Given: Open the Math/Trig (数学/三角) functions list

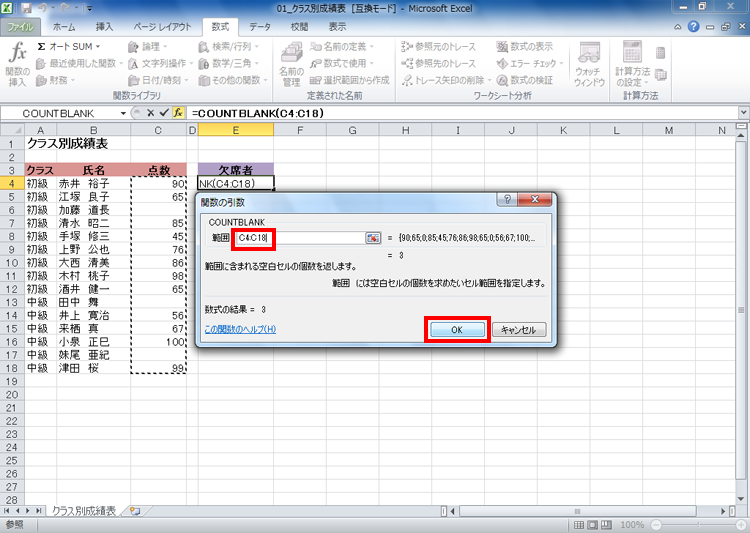Looking at the screenshot, I should coord(229,63).
